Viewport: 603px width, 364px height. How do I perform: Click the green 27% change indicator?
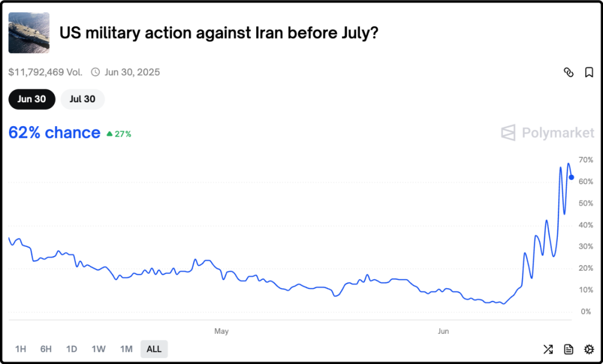(x=119, y=134)
